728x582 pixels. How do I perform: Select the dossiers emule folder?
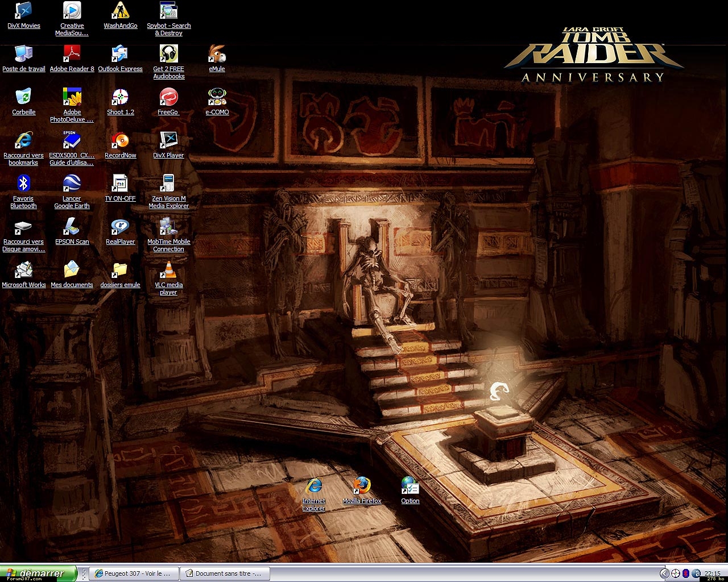[x=120, y=275]
